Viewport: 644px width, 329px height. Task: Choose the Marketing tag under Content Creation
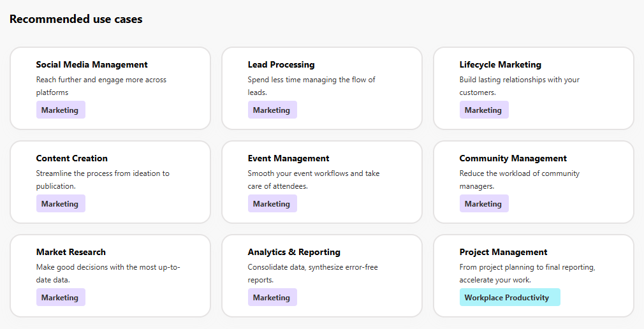click(60, 204)
